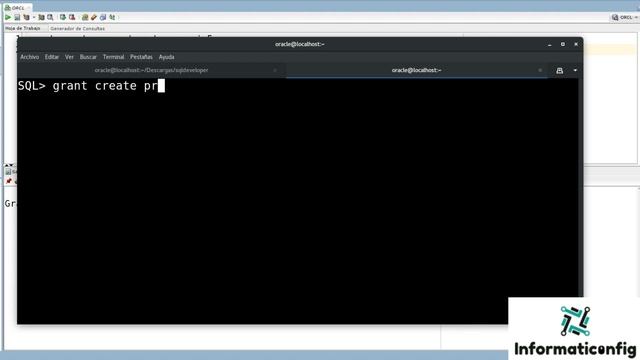Run the statement with the green play icon
The image size is (640, 360).
tap(8, 17)
